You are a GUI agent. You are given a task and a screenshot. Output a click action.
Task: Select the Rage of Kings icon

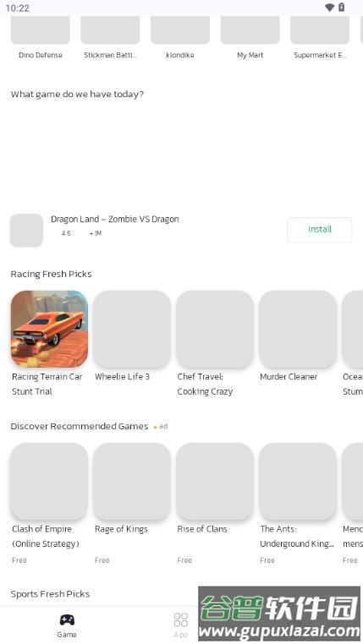pos(132,482)
